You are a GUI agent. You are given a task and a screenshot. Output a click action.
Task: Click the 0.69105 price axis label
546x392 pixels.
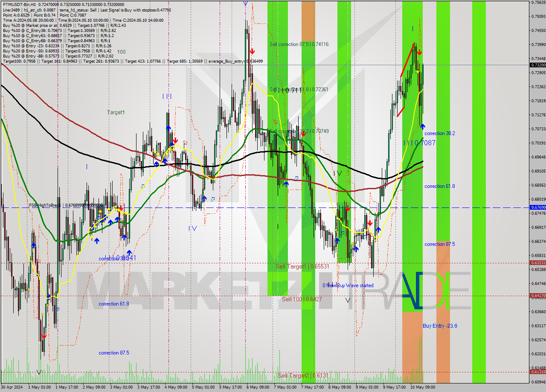point(537,171)
